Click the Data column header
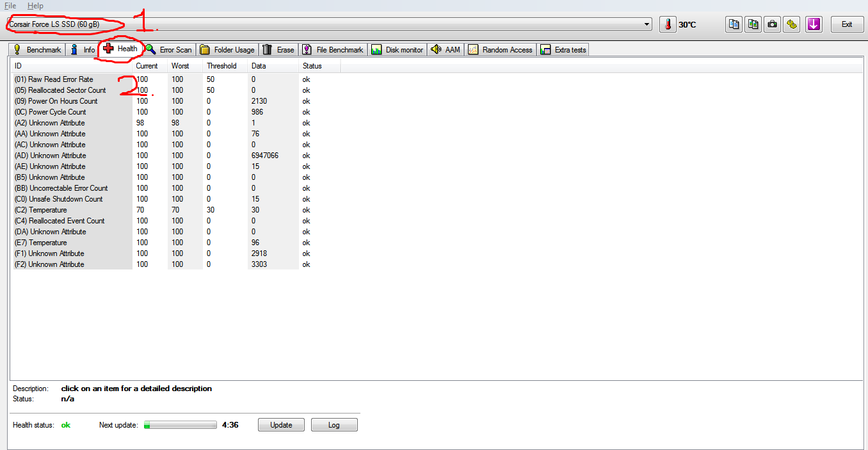Image resolution: width=868 pixels, height=450 pixels. [x=273, y=66]
